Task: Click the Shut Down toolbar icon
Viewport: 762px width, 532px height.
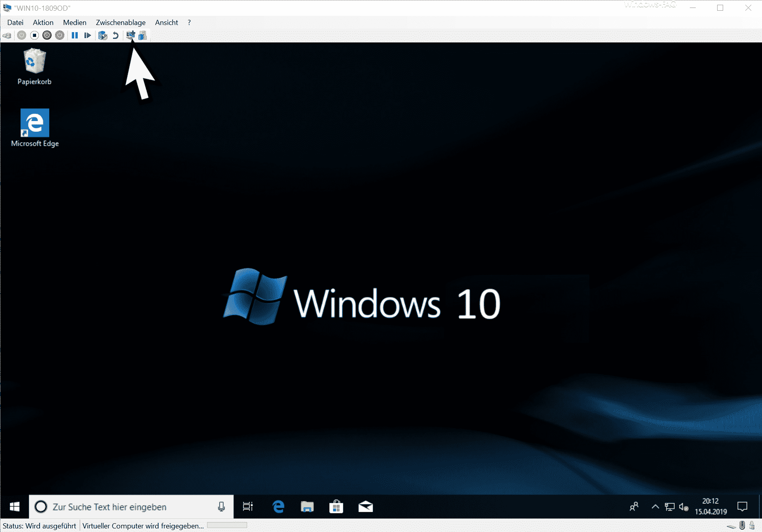Action: (x=47, y=36)
